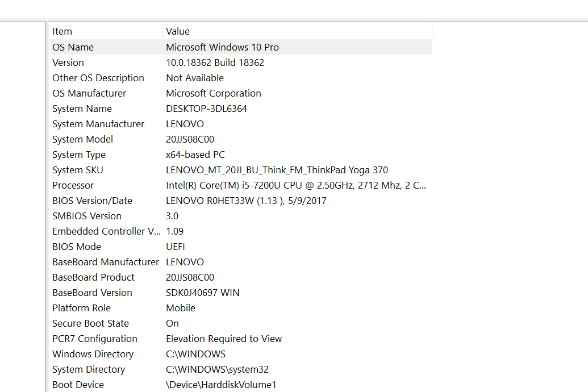Screen dimensions: 588x392
Task: Click the Intel Core i5-7200U CPU value
Action: coord(296,186)
